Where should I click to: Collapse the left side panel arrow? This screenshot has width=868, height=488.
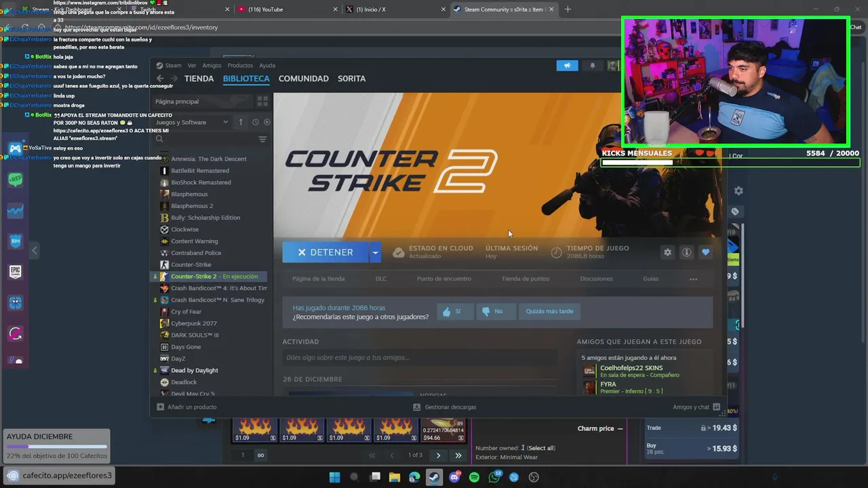[x=35, y=251]
